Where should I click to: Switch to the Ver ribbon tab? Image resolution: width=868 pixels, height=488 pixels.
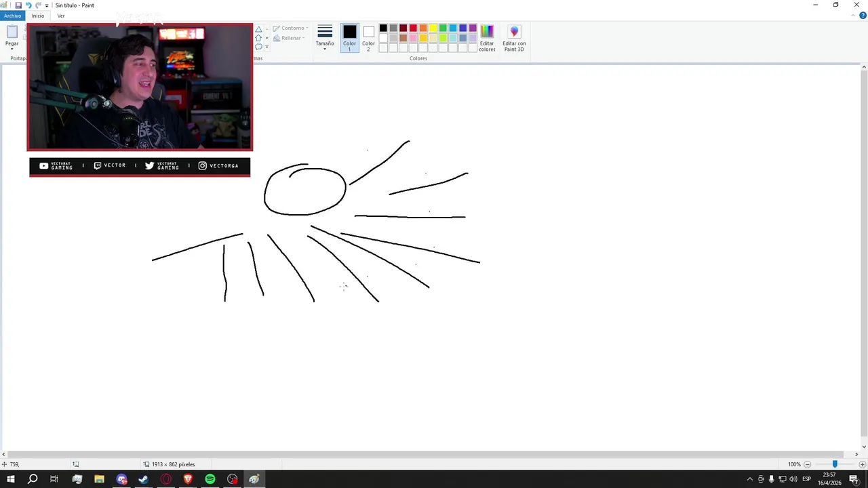61,16
